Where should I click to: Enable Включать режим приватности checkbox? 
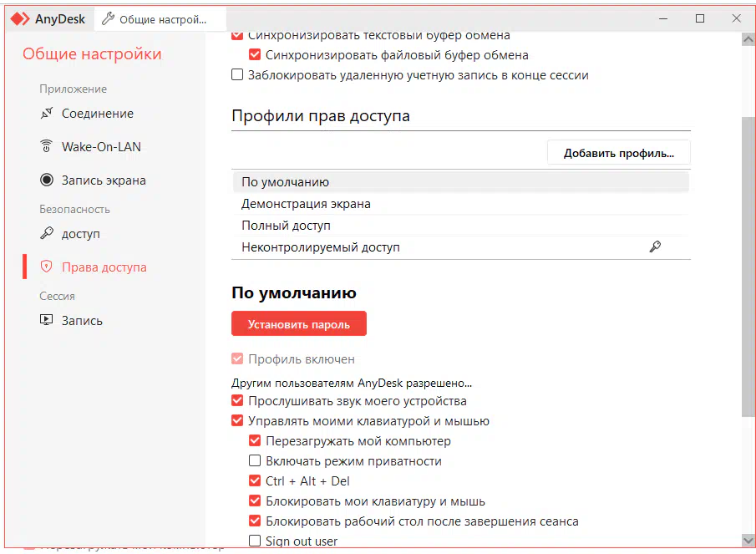click(x=255, y=461)
